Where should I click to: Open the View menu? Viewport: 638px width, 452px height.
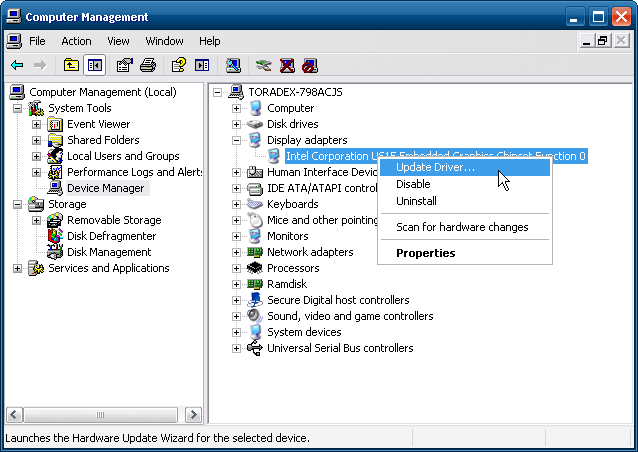click(x=118, y=41)
